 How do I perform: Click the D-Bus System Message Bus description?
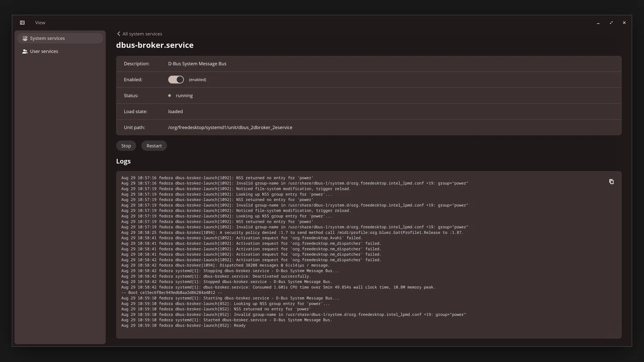[x=197, y=64]
